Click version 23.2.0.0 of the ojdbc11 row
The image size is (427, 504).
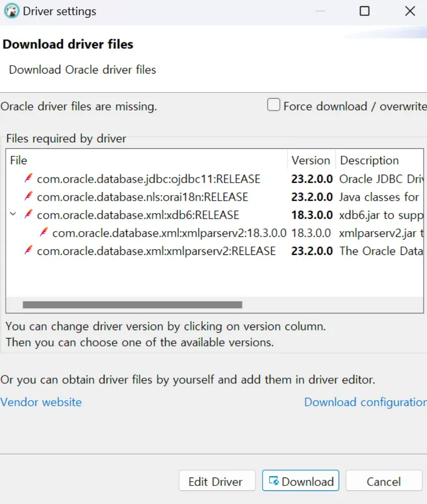[x=312, y=179]
